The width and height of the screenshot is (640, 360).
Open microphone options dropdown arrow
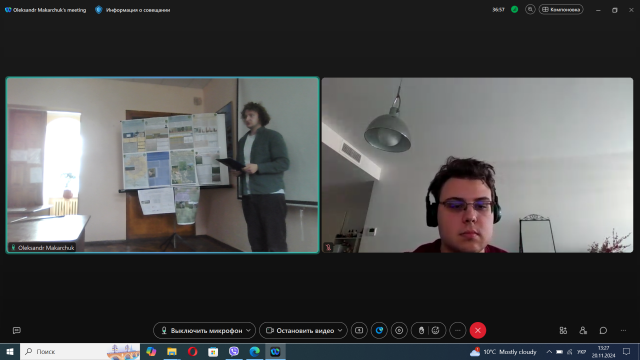click(249, 331)
